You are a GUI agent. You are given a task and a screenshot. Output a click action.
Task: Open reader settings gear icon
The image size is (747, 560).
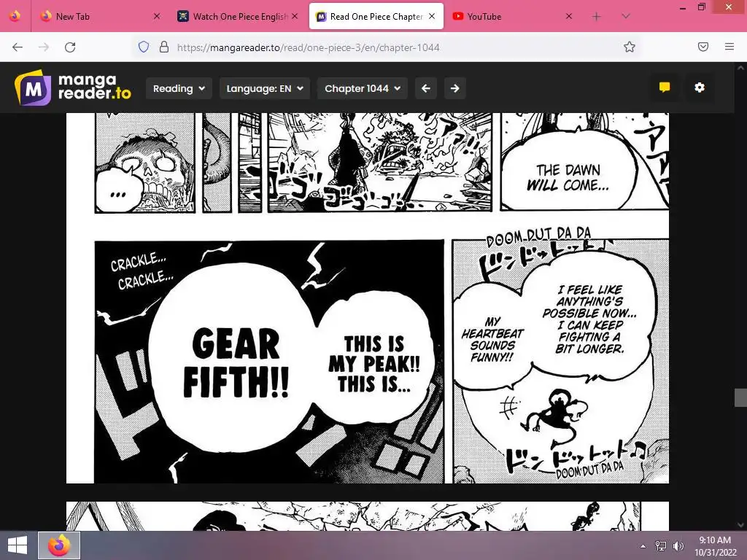click(700, 87)
